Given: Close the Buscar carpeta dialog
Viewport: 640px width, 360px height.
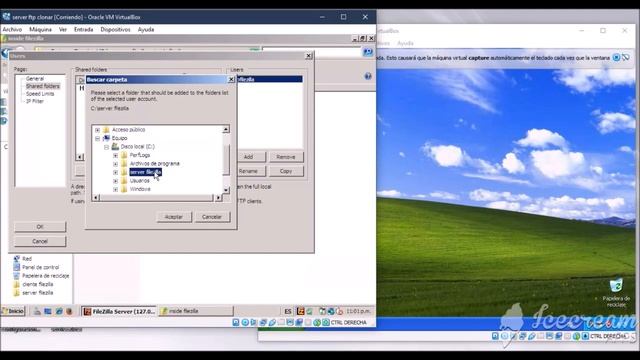Looking at the screenshot, I should click(x=231, y=80).
